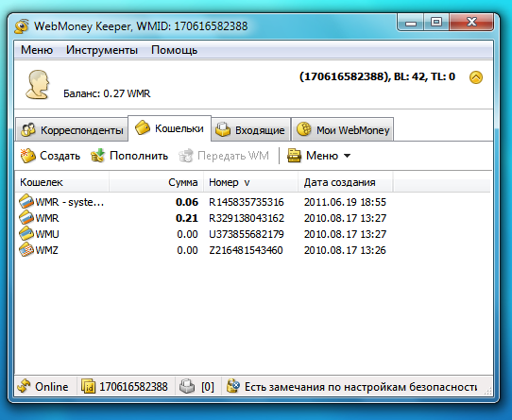Select the WMU wallet name
The height and width of the screenshot is (420, 512).
47,234
